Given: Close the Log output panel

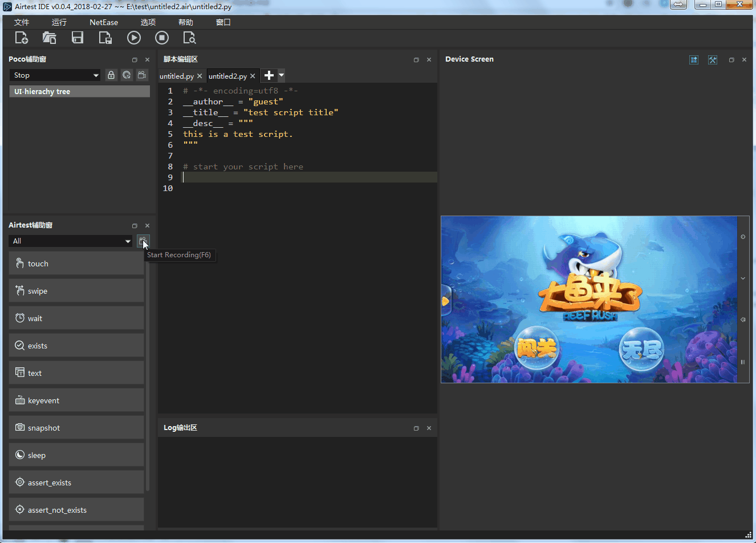Looking at the screenshot, I should [x=429, y=428].
